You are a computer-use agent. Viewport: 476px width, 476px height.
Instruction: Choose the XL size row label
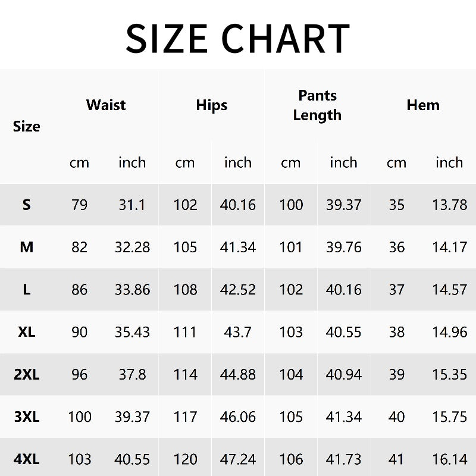[27, 332]
